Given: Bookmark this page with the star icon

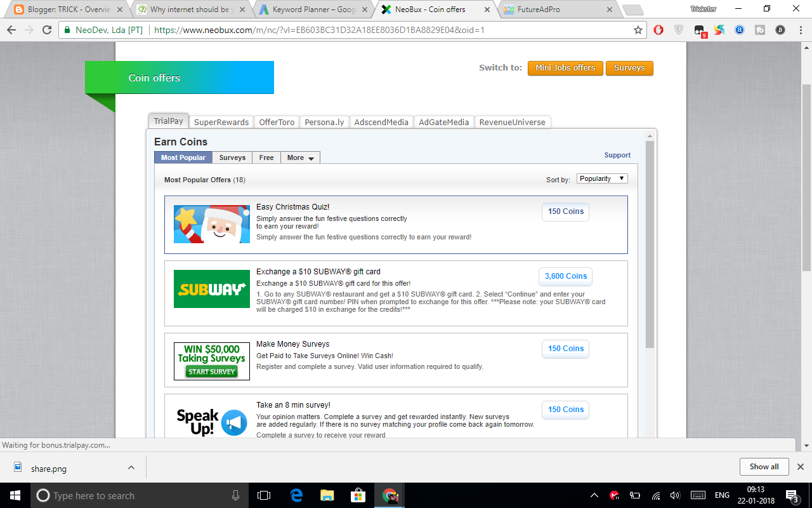Looking at the screenshot, I should pyautogui.click(x=638, y=30).
